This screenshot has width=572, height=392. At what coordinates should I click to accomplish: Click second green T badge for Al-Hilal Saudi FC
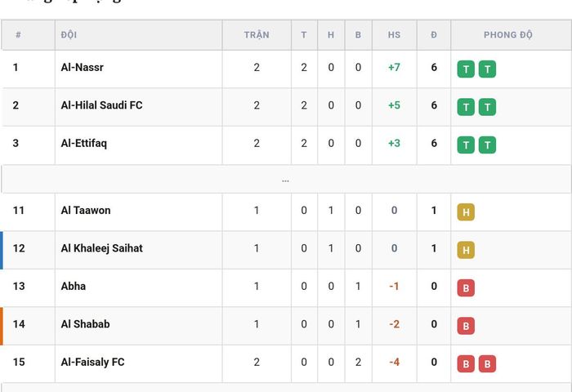pos(487,107)
